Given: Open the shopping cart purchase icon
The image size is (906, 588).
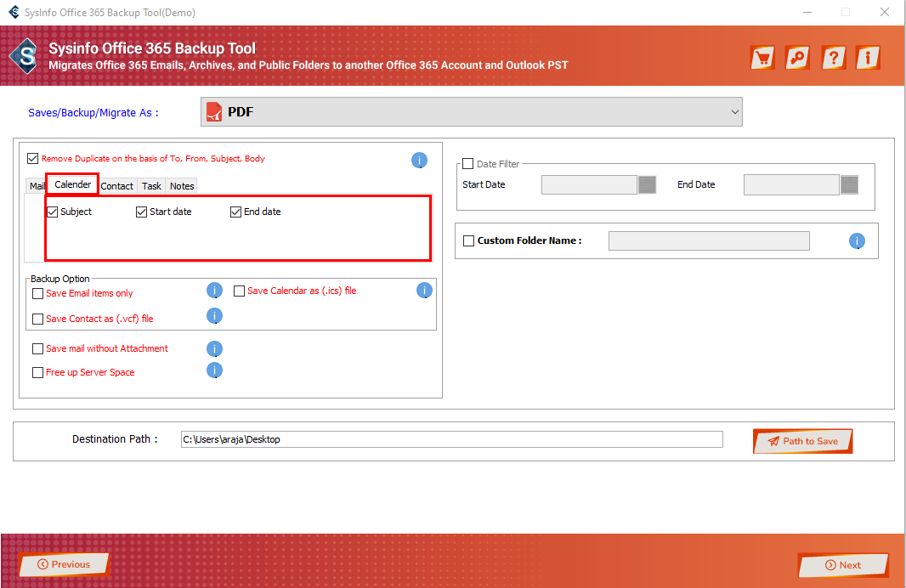Looking at the screenshot, I should coord(762,58).
